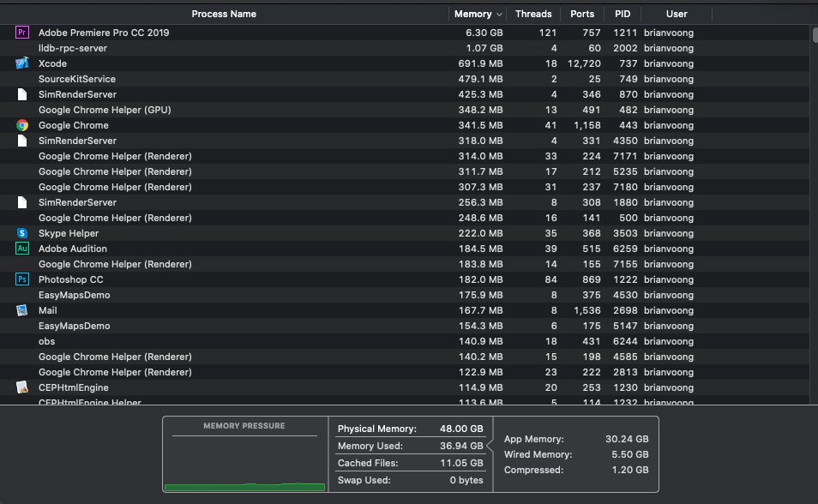Click the Mail app icon
818x504 pixels.
[22, 310]
